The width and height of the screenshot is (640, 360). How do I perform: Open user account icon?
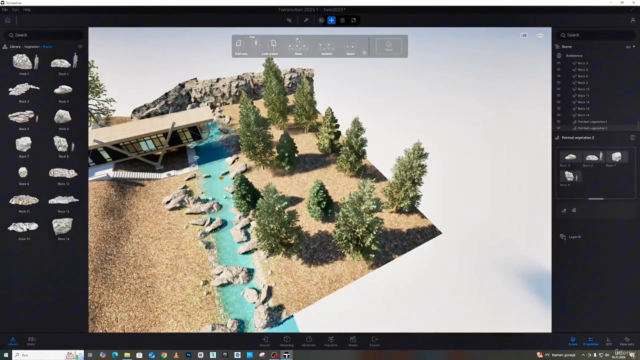point(633,20)
